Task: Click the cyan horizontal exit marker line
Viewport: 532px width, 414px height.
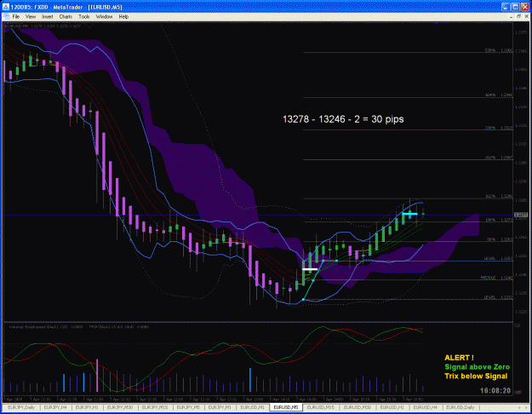Action: click(410, 214)
